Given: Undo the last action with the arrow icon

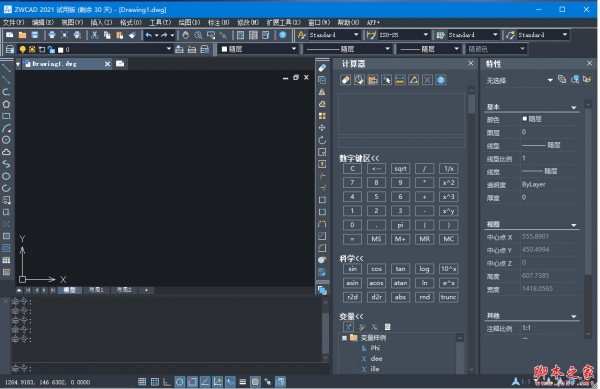Looking at the screenshot, I should tap(148, 35).
